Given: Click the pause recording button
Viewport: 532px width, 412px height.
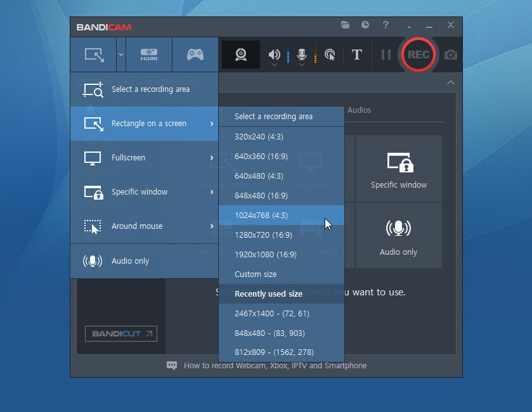Looking at the screenshot, I should click(x=386, y=55).
